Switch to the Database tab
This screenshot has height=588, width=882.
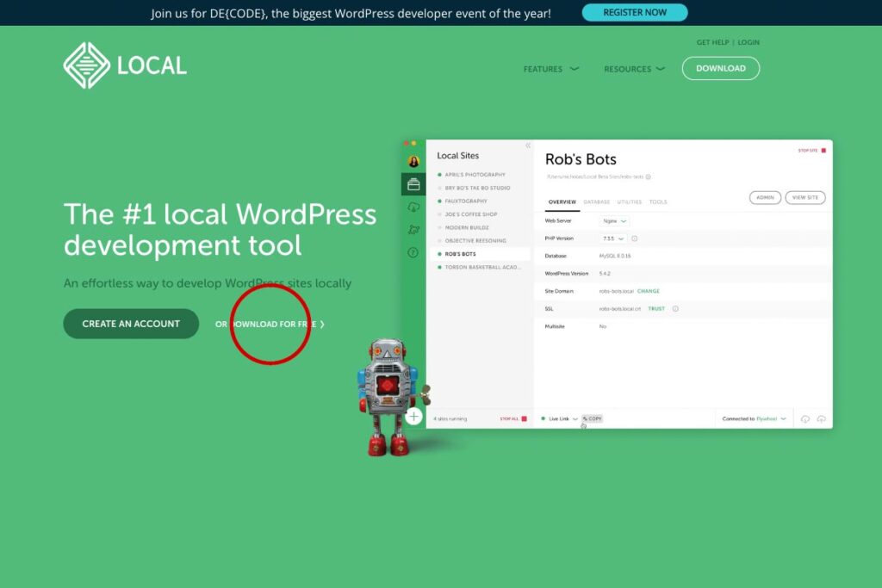pos(596,201)
